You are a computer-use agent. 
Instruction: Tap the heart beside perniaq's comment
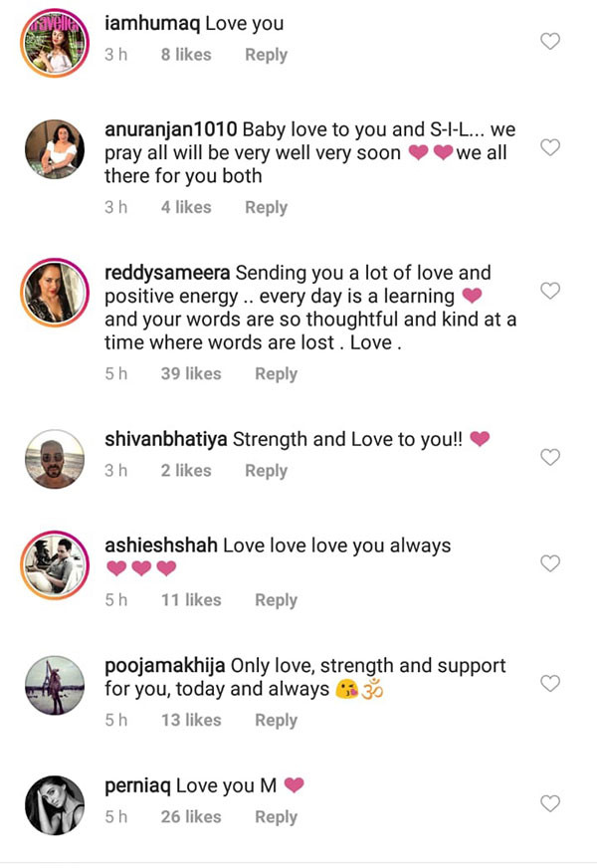point(550,803)
